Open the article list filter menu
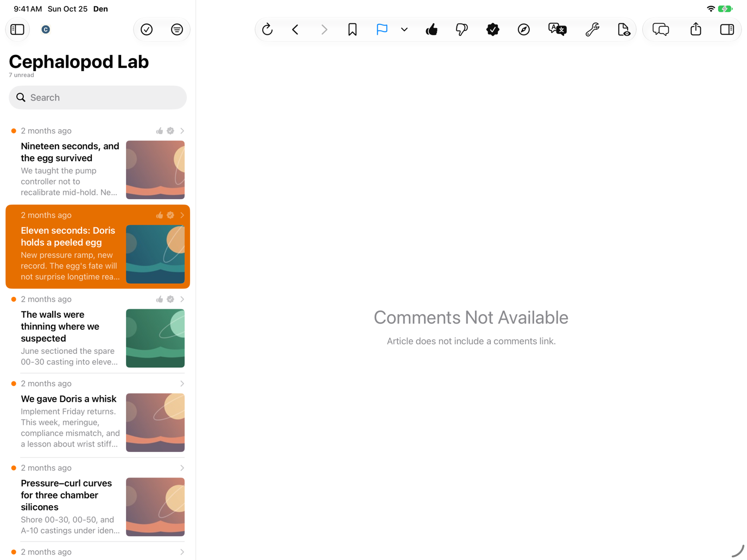 click(x=177, y=29)
